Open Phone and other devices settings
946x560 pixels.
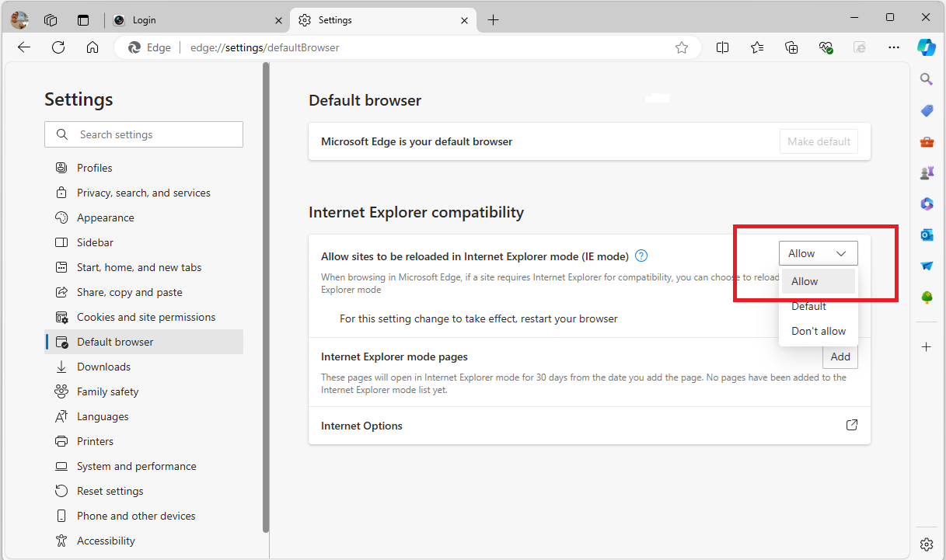point(145,516)
